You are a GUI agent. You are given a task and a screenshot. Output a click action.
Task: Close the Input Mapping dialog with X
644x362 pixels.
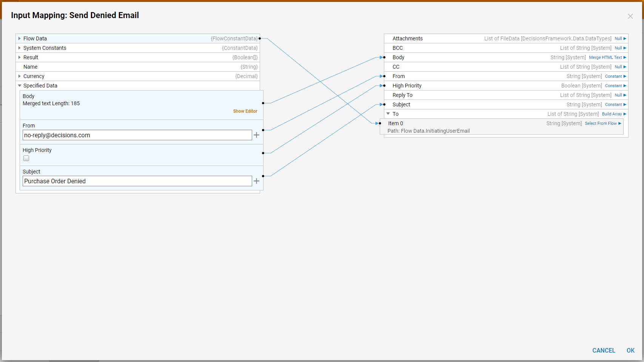(x=630, y=16)
